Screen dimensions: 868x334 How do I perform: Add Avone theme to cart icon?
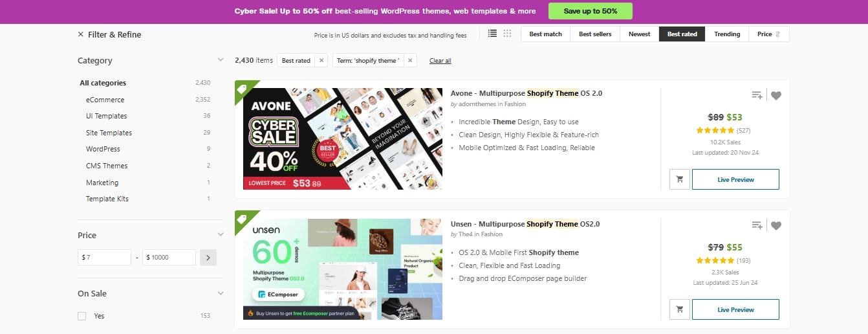(679, 179)
